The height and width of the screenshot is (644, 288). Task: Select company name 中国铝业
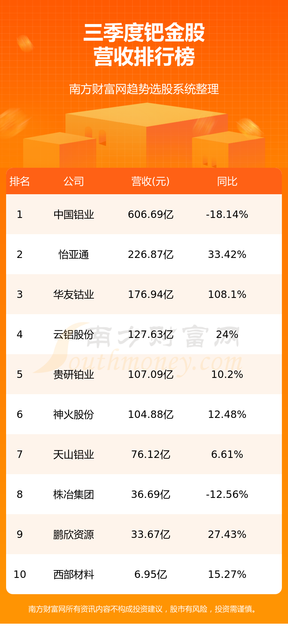(74, 215)
